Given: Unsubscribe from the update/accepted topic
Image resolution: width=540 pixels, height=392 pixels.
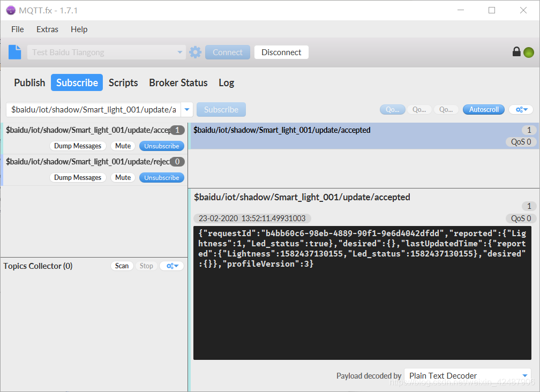Looking at the screenshot, I should 162,146.
